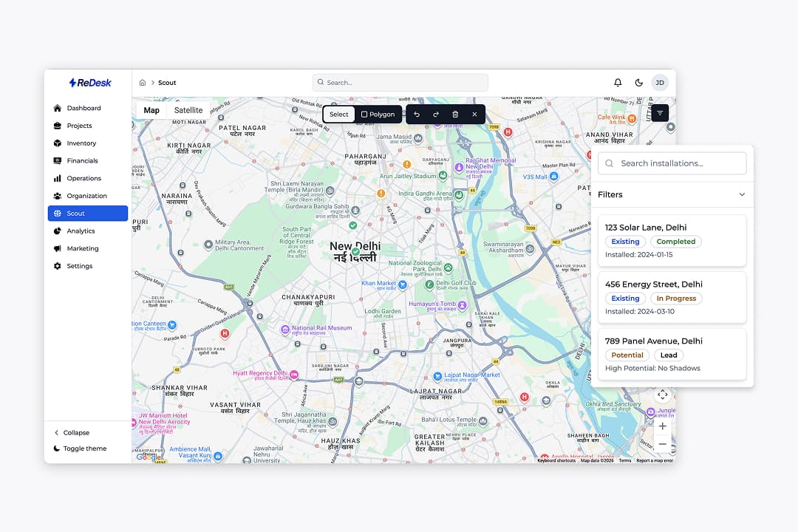Viewport: 798px width, 532px height.
Task: Click the Potential tag badge
Action: [627, 355]
